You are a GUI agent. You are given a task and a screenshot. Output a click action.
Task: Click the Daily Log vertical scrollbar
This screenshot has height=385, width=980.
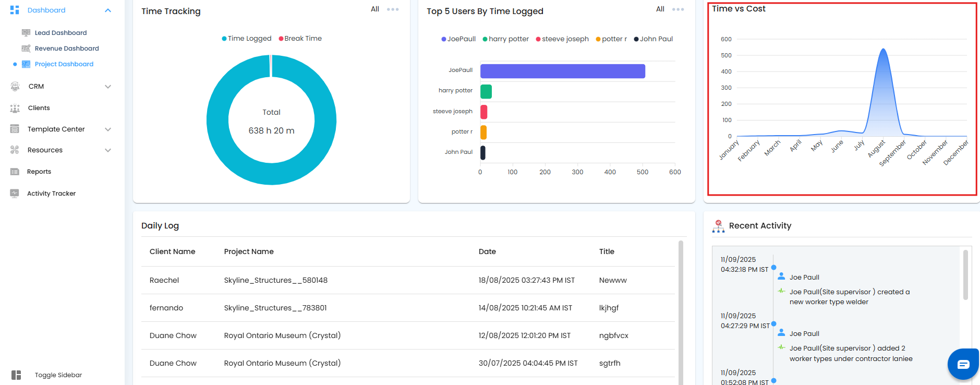[x=681, y=312]
